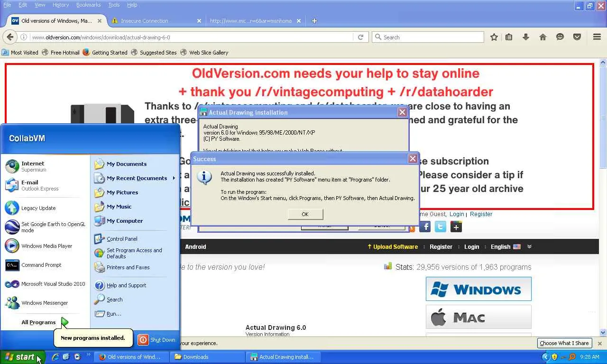The height and width of the screenshot is (364, 607).
Task: Launch Windows Media Player from Start menu
Action: coord(45,246)
